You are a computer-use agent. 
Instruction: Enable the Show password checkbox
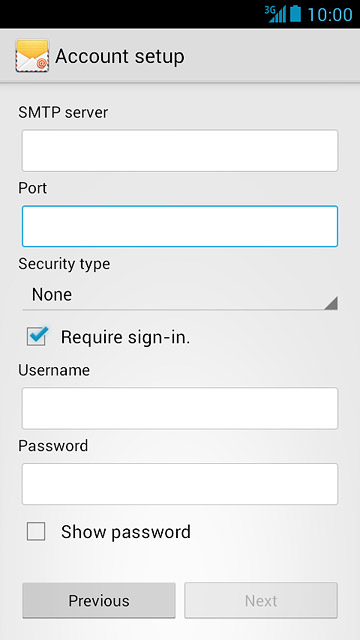[36, 532]
